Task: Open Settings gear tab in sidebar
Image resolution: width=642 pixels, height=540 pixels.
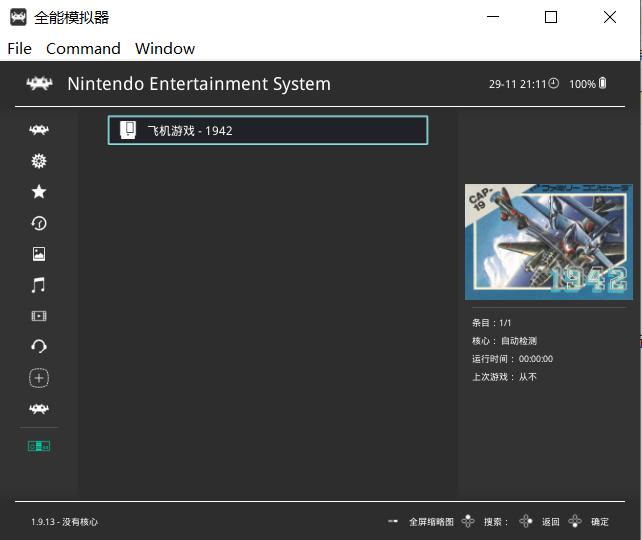Action: (x=39, y=161)
